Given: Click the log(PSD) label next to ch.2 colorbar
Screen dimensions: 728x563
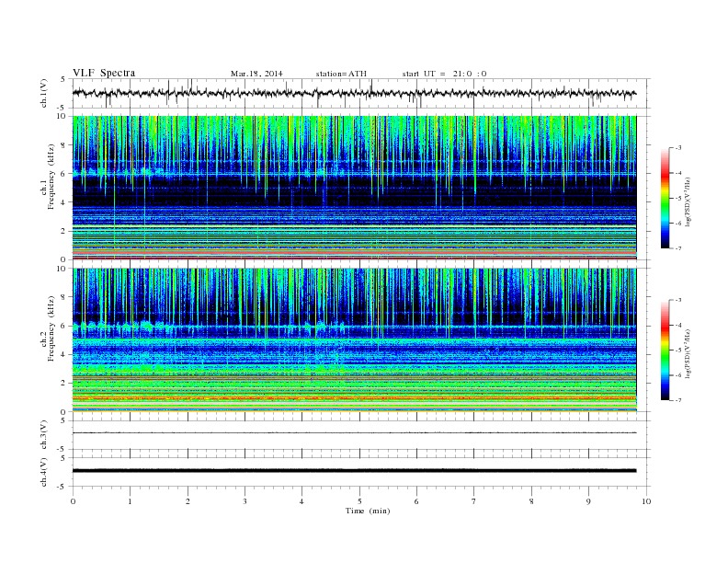Looking at the screenshot, I should coord(688,353).
